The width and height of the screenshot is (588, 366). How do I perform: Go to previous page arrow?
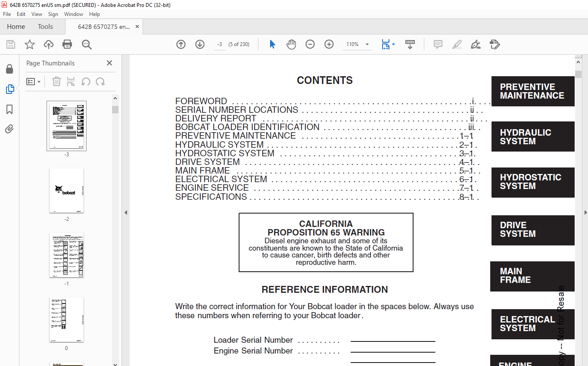(181, 44)
